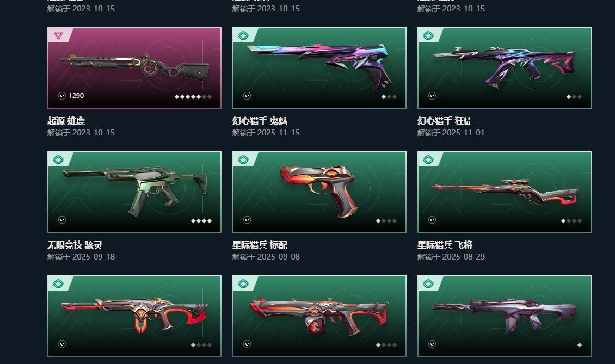Click the four level diamonds on 无限竞技 骇灵

tap(201, 221)
